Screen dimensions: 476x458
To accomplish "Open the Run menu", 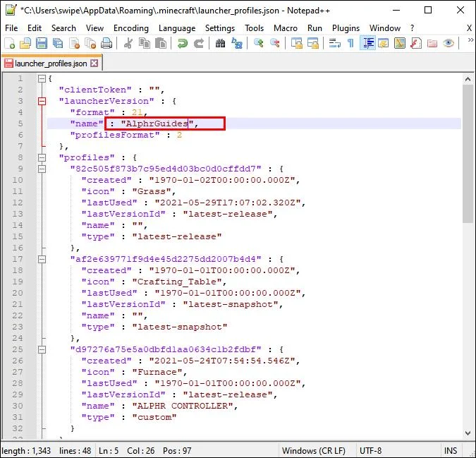I will point(315,28).
